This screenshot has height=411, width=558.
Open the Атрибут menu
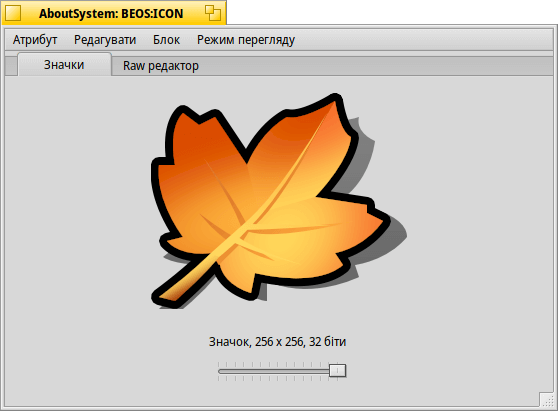35,40
